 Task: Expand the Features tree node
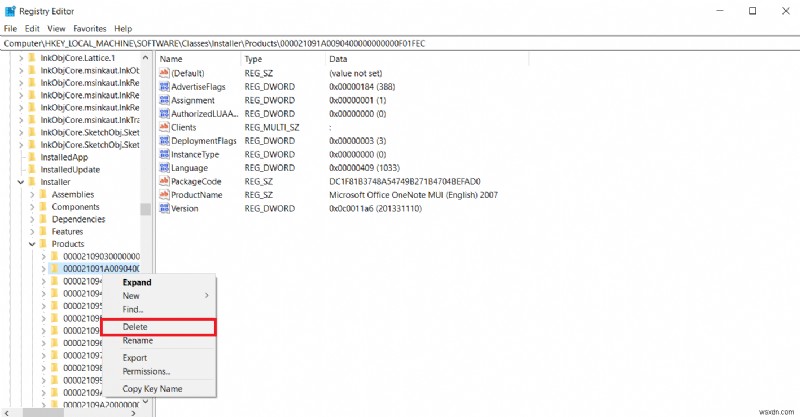[32, 231]
